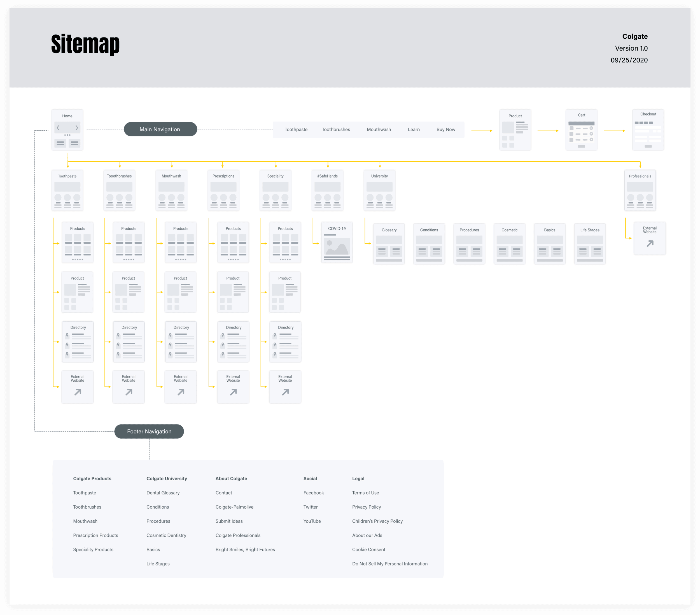Click External Website arrow icon under Toothpaste column
The width and height of the screenshot is (700, 615).
(78, 392)
